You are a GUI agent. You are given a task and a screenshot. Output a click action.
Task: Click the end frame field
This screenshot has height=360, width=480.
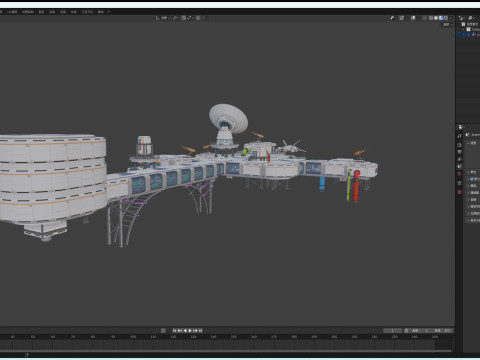pyautogui.click(x=442, y=330)
